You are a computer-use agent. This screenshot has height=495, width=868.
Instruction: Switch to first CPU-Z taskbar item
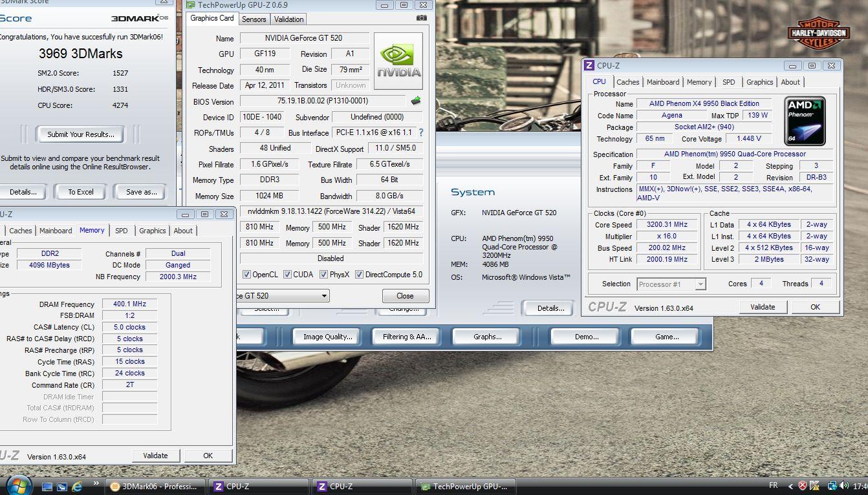tap(260, 487)
